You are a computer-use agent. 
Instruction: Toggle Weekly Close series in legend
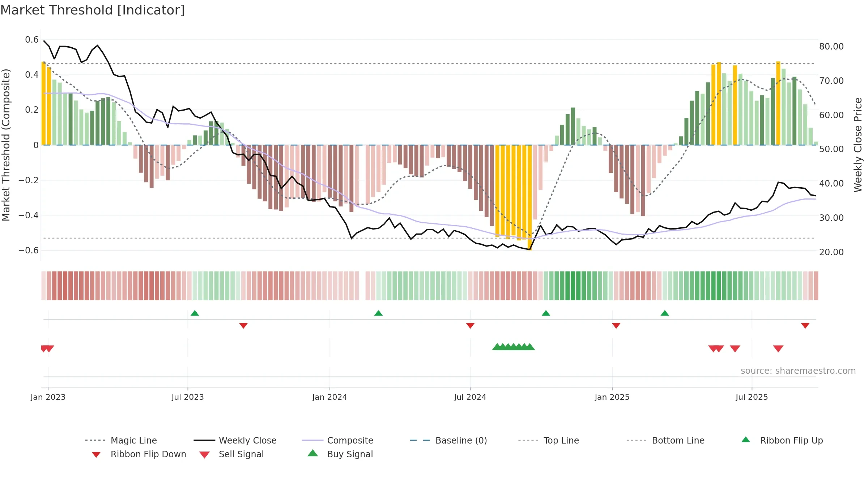click(235, 440)
